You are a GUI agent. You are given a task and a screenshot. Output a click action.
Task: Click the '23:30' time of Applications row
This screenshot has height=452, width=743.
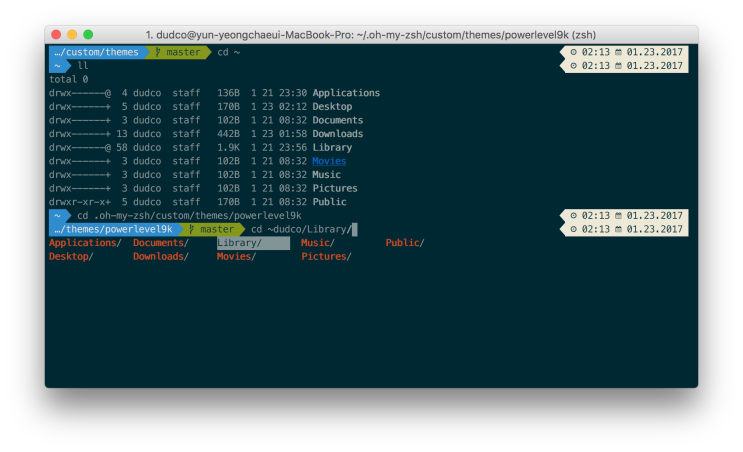click(x=293, y=93)
